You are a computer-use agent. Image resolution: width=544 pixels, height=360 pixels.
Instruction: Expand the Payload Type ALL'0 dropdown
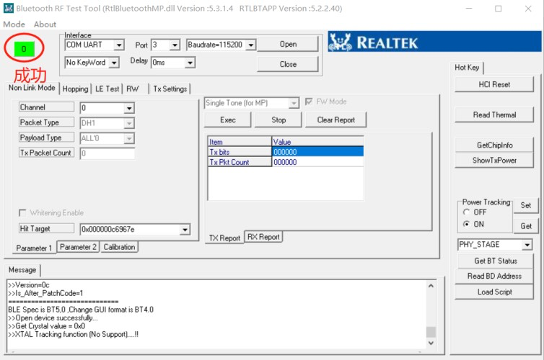point(129,138)
